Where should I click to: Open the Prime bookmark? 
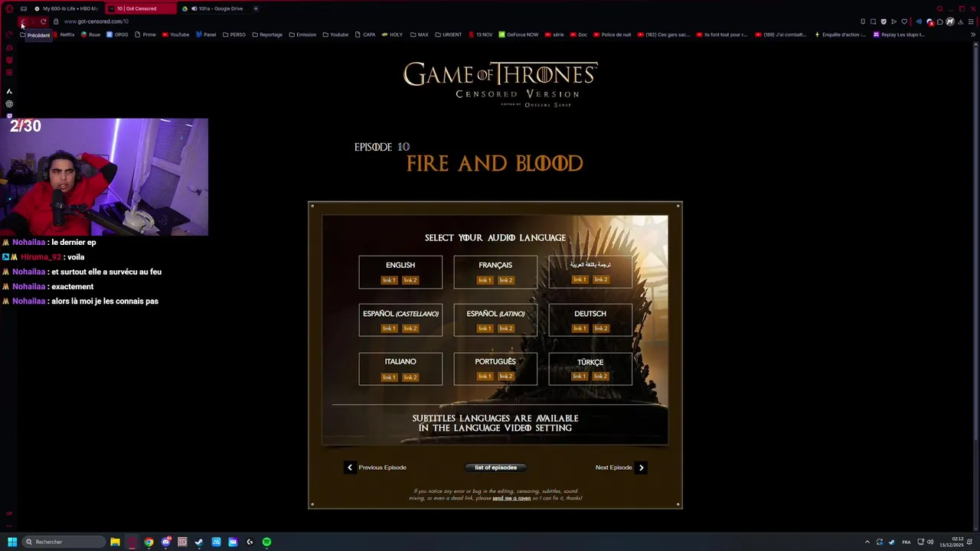click(x=145, y=34)
